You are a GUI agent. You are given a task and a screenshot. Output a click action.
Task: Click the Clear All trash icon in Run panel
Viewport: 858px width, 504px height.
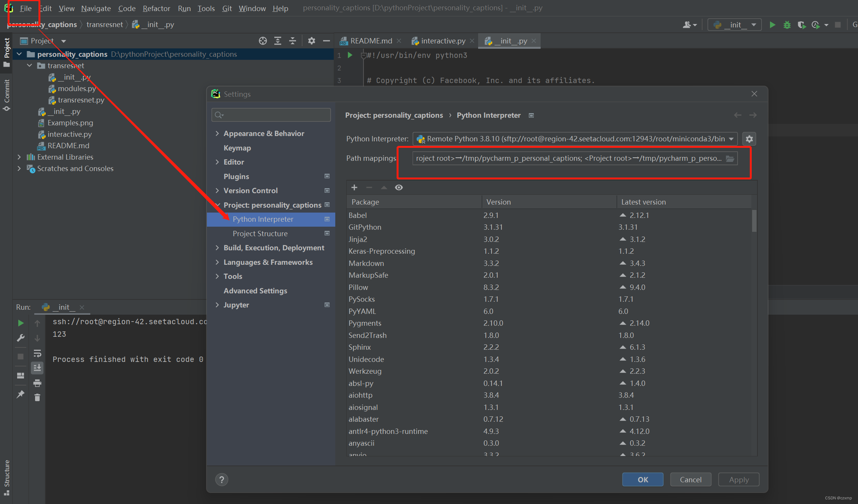[x=37, y=398]
